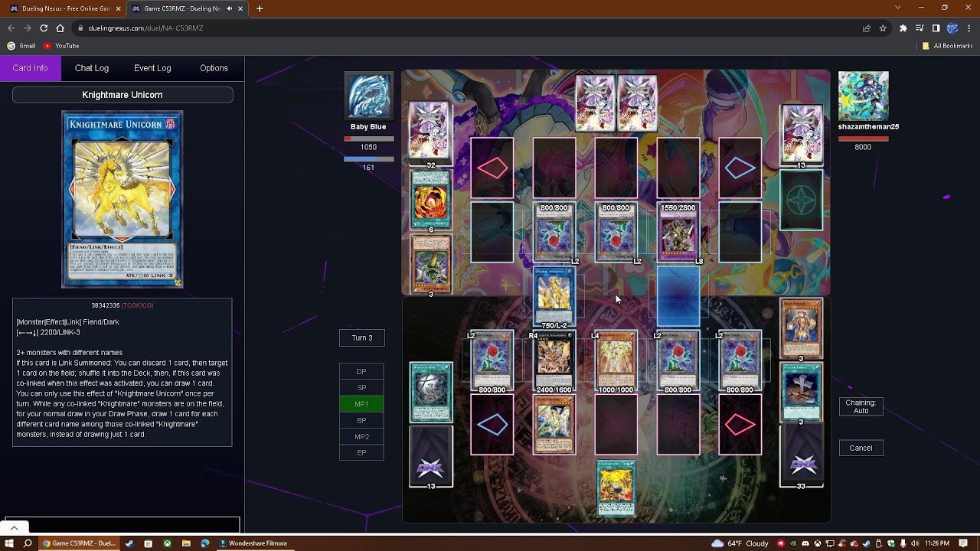Viewport: 980px width, 551px height.
Task: Open the top-side extra deck showing 13
Action: tap(802, 135)
